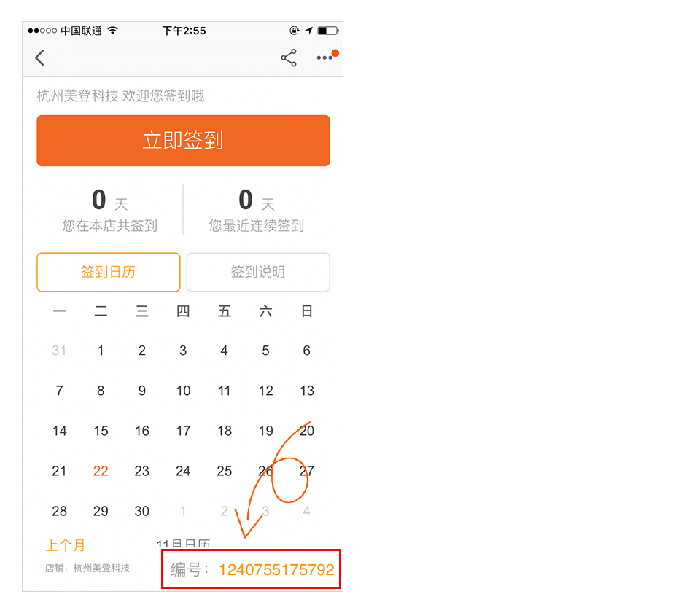Select date 3 in first row
The height and width of the screenshot is (613, 700).
[x=183, y=350]
